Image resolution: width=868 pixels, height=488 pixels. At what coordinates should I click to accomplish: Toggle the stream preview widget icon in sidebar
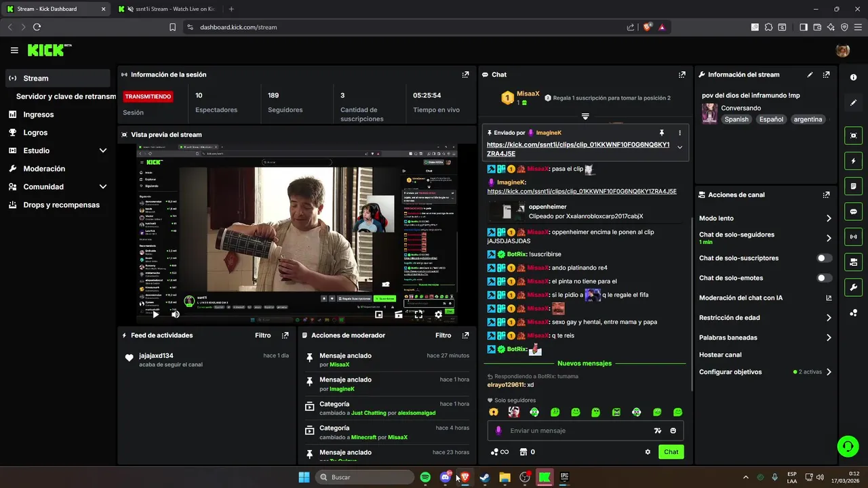coord(854,136)
